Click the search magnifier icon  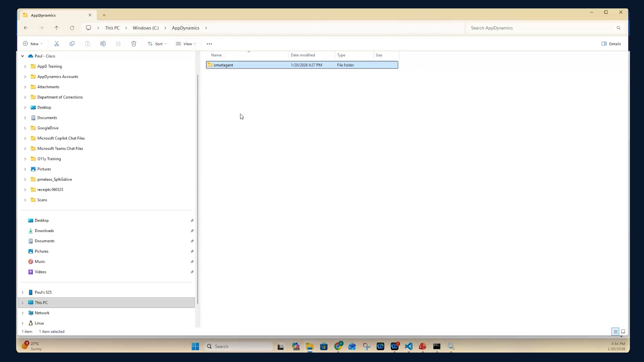point(618,28)
